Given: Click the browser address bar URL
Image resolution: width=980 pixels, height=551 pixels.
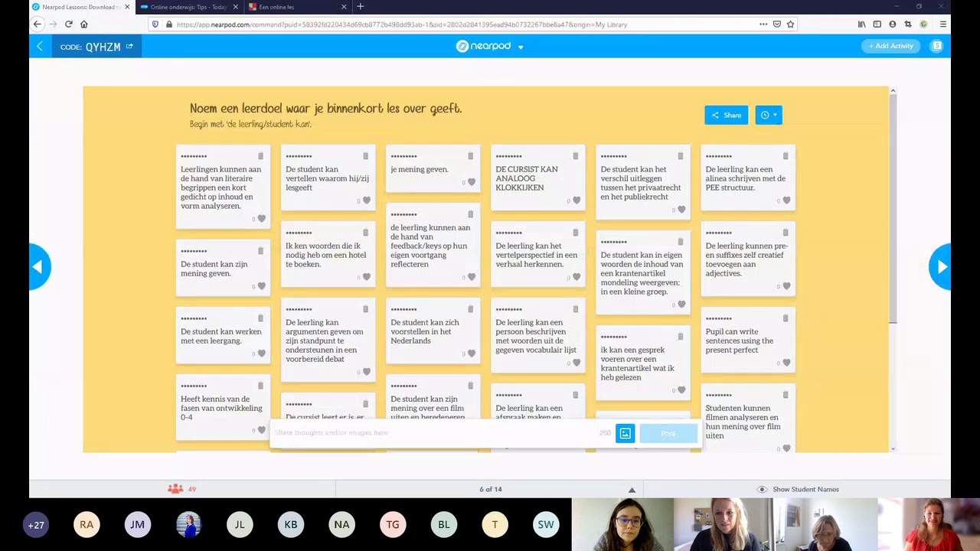Looking at the screenshot, I should click(402, 24).
